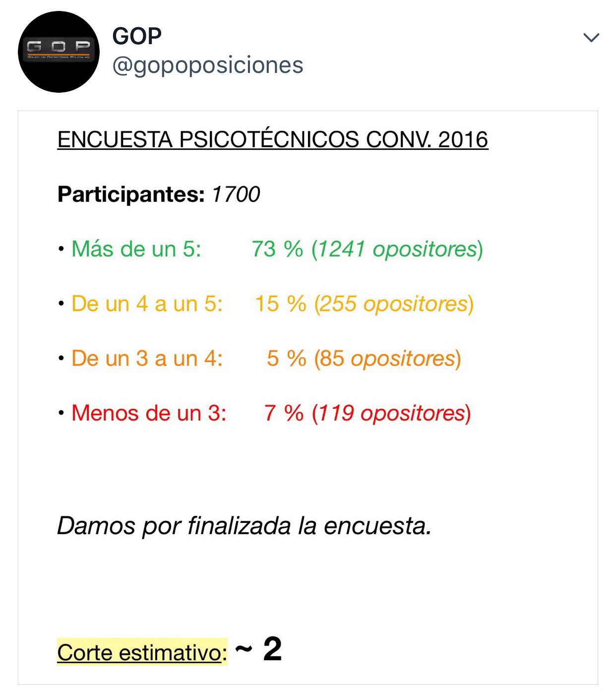Expand the tweet options chevron
Screen dimensions: 616x697
pyautogui.click(x=591, y=38)
